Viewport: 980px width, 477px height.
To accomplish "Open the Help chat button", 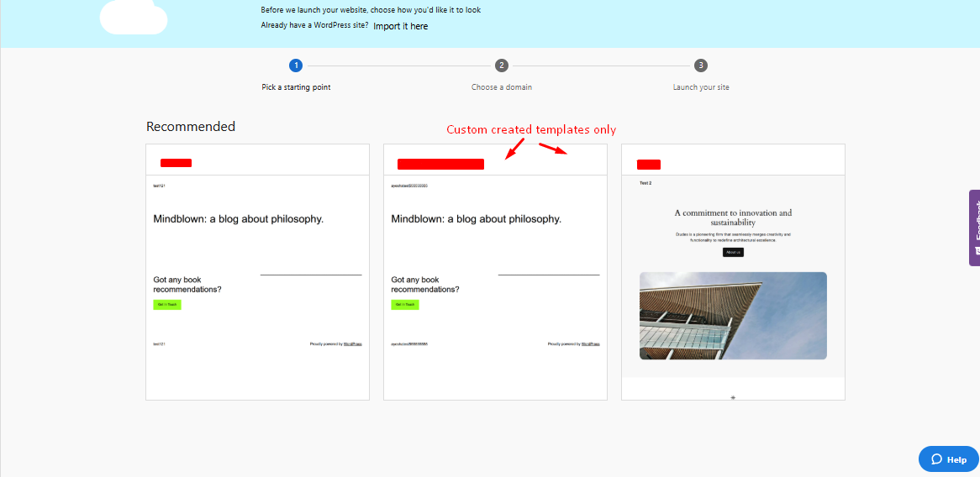I will 948,459.
